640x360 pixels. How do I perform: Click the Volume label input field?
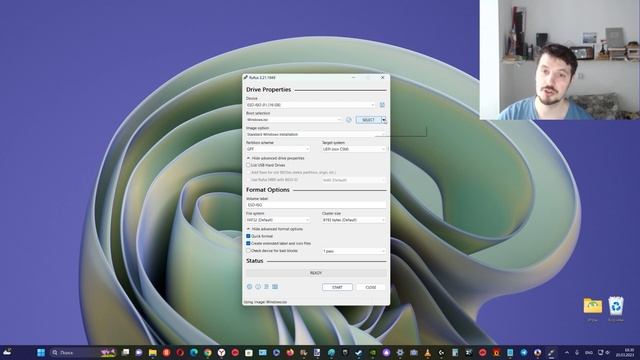coord(316,205)
